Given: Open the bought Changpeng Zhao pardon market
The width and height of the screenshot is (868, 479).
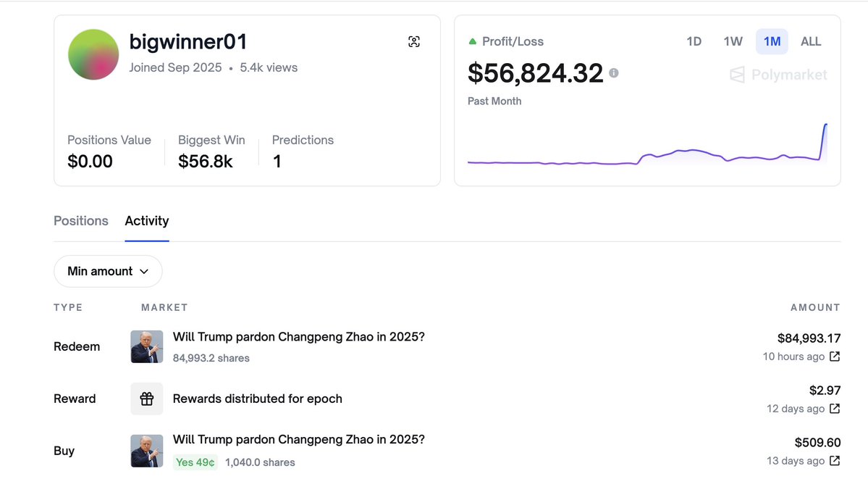Looking at the screenshot, I should click(298, 440).
